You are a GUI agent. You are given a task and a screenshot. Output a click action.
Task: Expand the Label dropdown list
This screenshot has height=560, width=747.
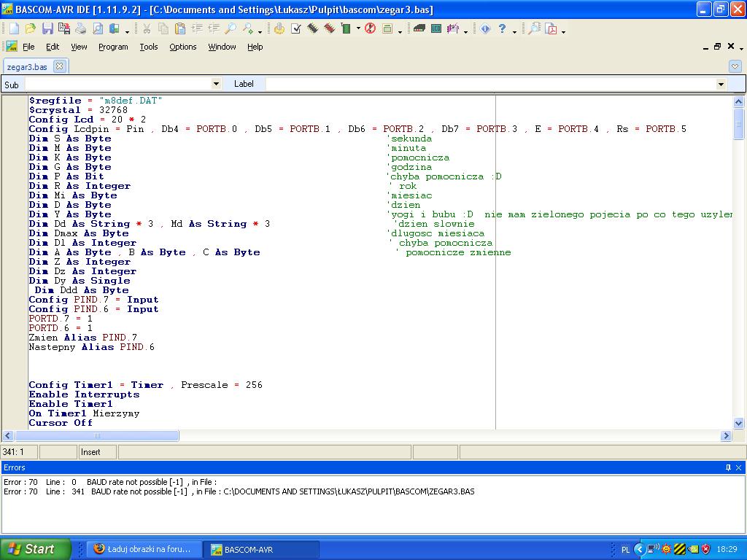(x=721, y=84)
